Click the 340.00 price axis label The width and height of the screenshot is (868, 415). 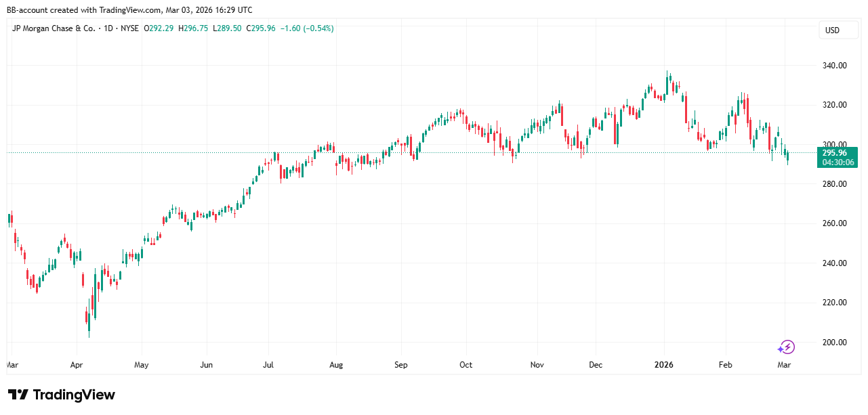click(x=834, y=66)
